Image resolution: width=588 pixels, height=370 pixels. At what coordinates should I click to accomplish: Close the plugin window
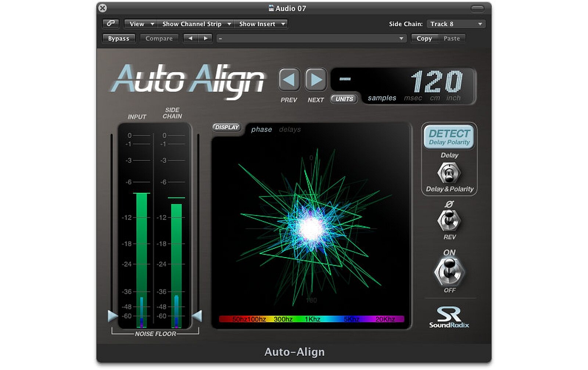[x=103, y=8]
